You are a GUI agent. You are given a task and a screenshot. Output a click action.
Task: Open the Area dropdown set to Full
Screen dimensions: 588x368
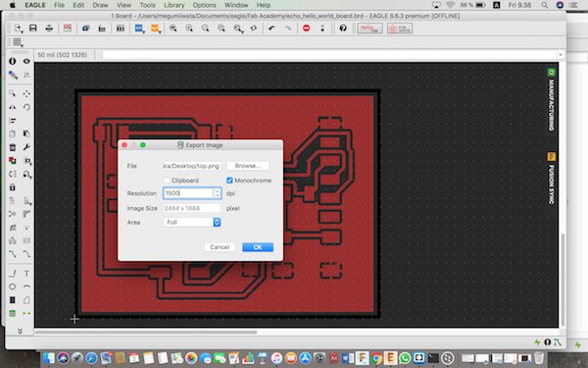pyautogui.click(x=192, y=223)
